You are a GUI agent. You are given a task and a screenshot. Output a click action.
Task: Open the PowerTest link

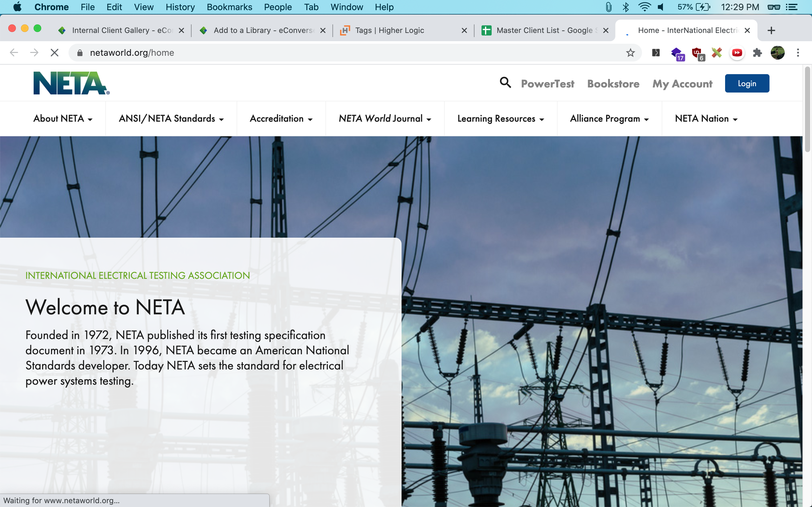pos(547,84)
